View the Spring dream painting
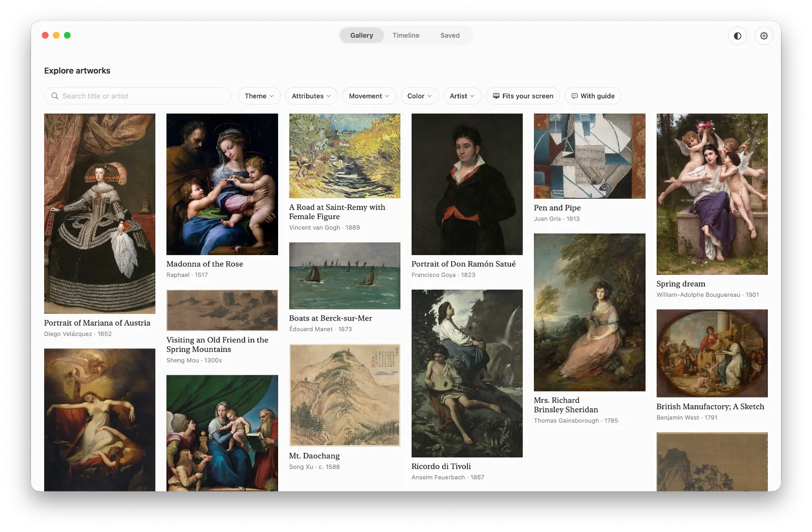The image size is (812, 532). click(x=712, y=194)
